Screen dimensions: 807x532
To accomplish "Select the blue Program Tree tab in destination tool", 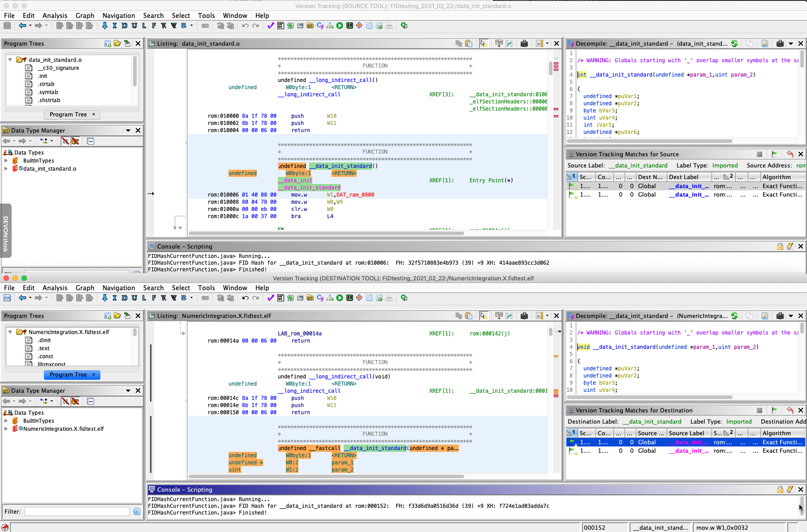I will [x=69, y=375].
